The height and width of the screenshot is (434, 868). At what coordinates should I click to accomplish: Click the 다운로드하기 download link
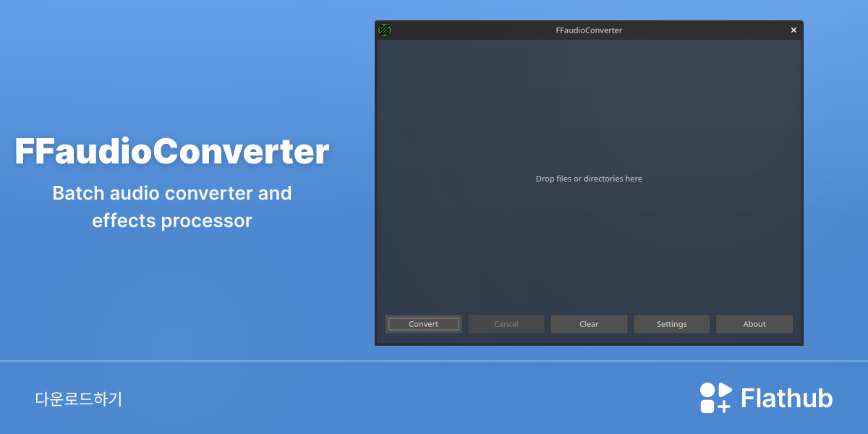[79, 399]
